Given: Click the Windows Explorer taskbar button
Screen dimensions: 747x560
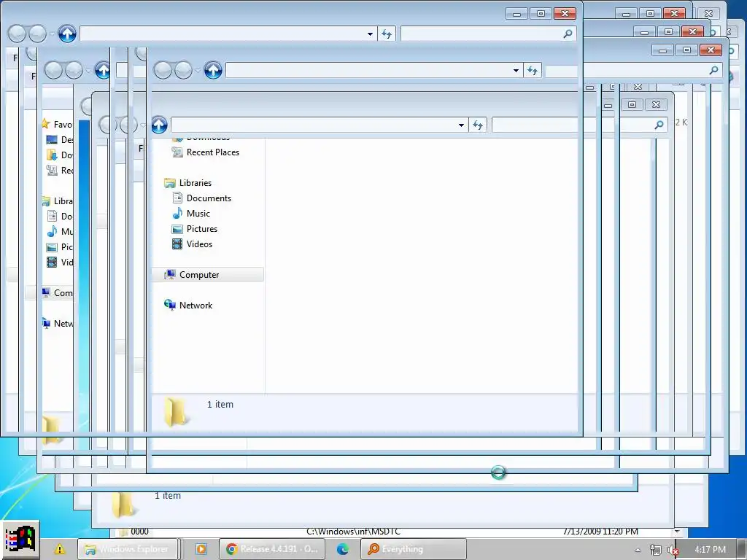Looking at the screenshot, I should point(128,549).
